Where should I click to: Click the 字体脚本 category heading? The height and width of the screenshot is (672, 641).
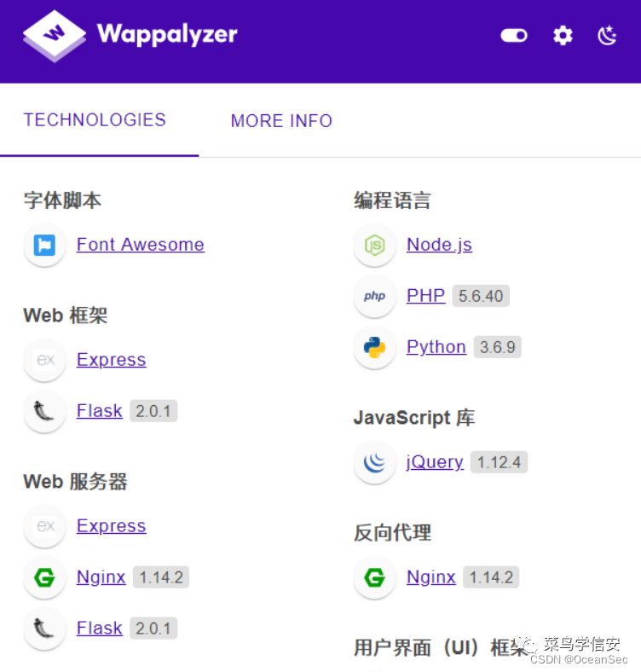tap(62, 200)
